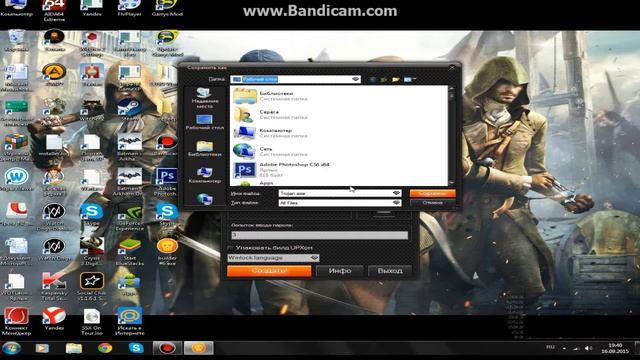This screenshot has width=640, height=360.
Task: Toggle the Упаковать билд UPXом checkbox
Action: tap(230, 248)
